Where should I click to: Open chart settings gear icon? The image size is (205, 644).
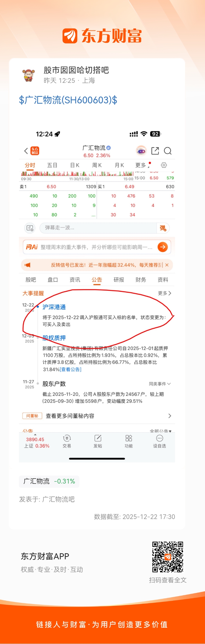coord(164,165)
